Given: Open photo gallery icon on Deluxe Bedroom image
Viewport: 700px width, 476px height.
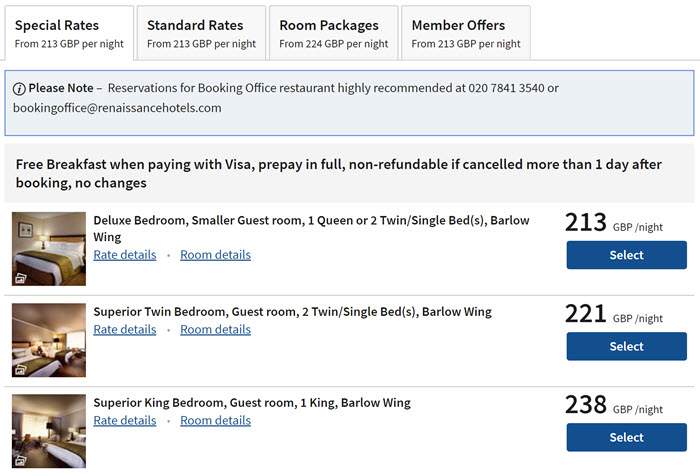Looking at the screenshot, I should [x=21, y=279].
